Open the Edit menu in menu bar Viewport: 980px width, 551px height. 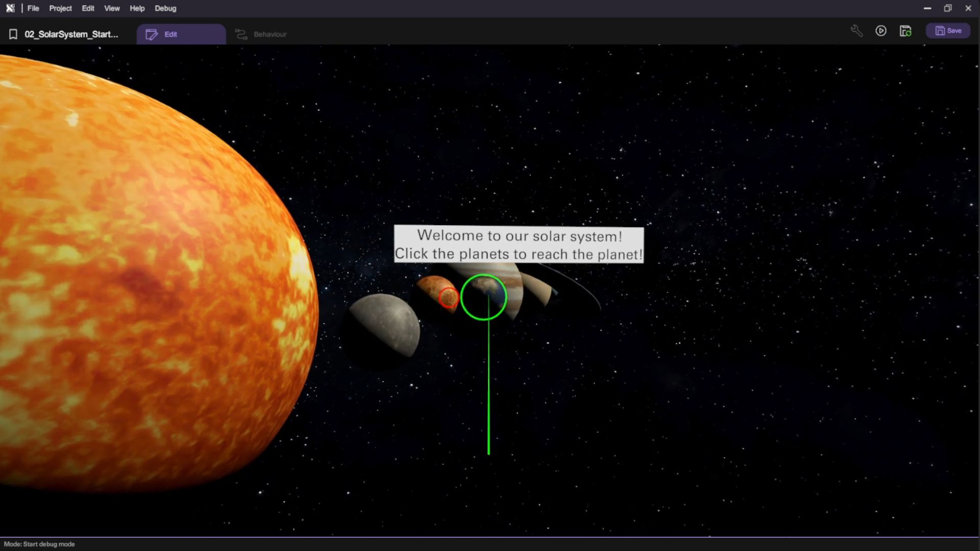88,8
